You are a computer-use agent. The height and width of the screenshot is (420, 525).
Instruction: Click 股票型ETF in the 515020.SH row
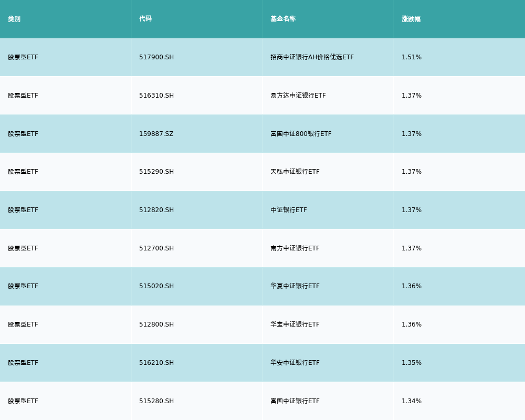coord(23,286)
